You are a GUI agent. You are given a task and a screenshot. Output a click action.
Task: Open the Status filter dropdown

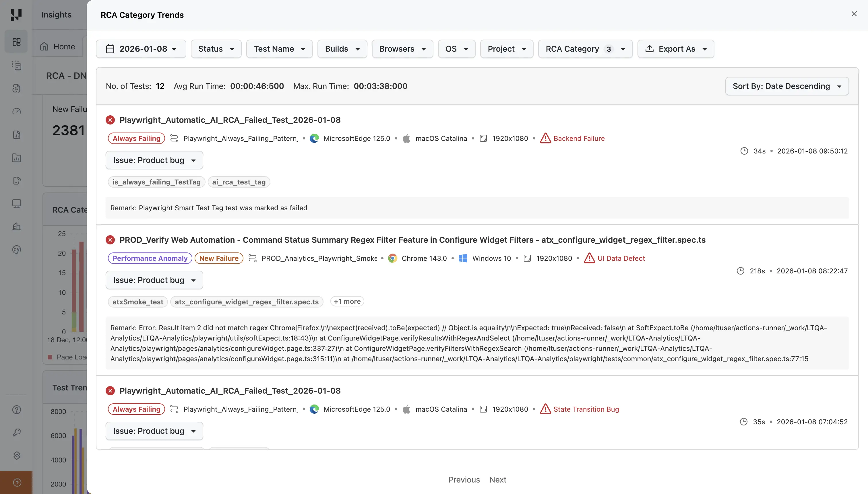click(216, 49)
